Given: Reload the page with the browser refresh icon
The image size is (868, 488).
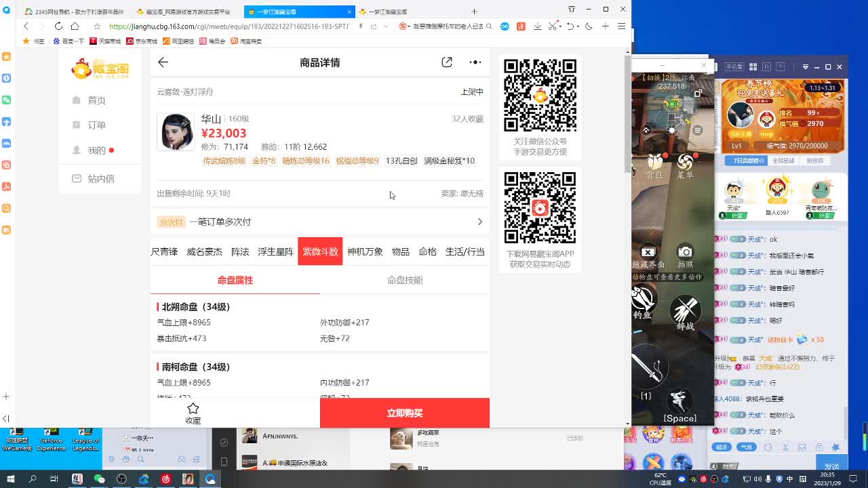Looking at the screenshot, I should pyautogui.click(x=58, y=26).
